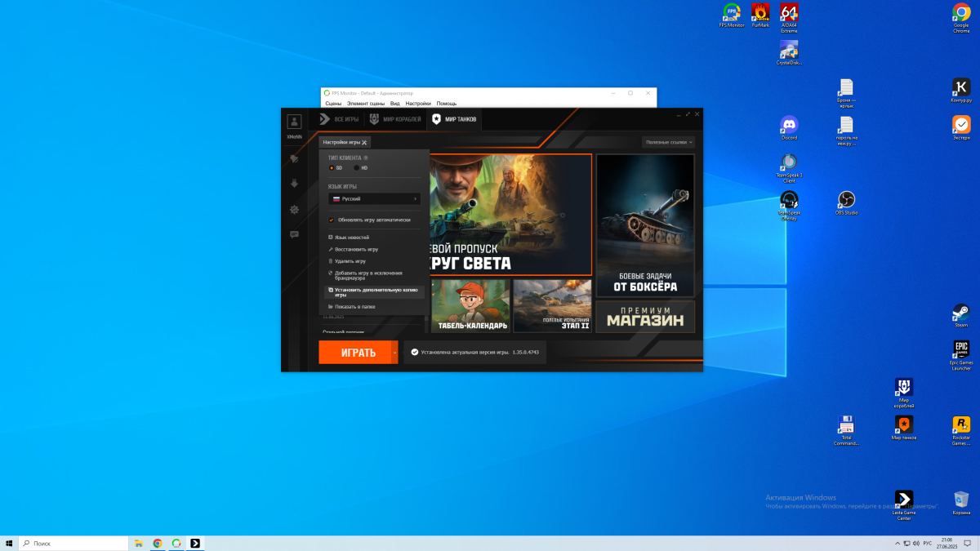Select Steam desktop icon
This screenshot has height=551, width=980.
(x=961, y=316)
